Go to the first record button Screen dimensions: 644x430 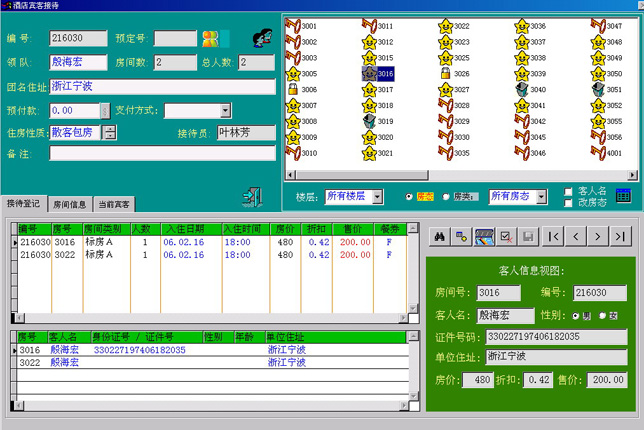coord(553,236)
